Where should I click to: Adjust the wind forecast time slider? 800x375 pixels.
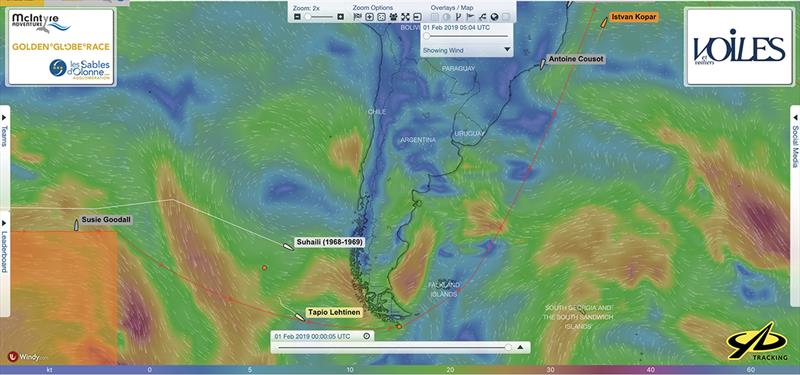point(466,36)
